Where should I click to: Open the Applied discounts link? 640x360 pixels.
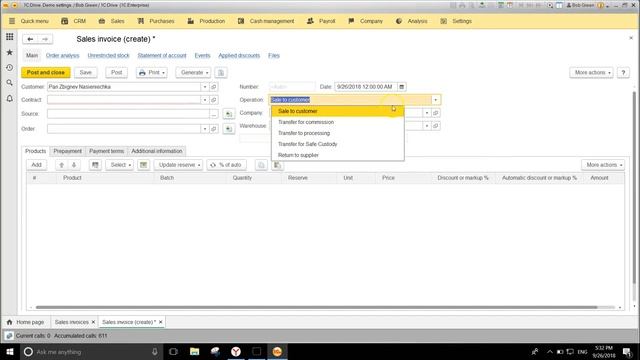[239, 56]
